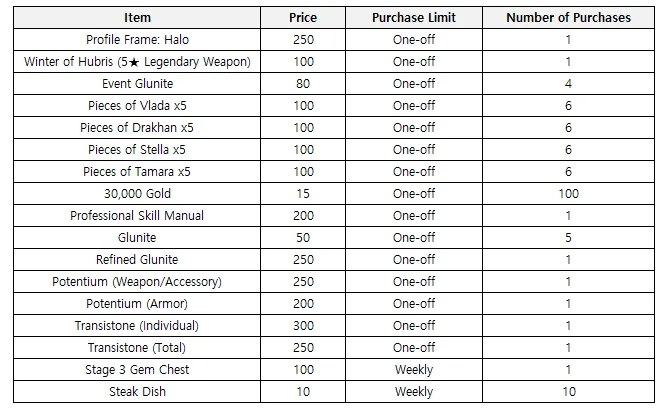The height and width of the screenshot is (409, 668).
Task: Select the Potentium (Armor) item cell
Action: click(137, 304)
